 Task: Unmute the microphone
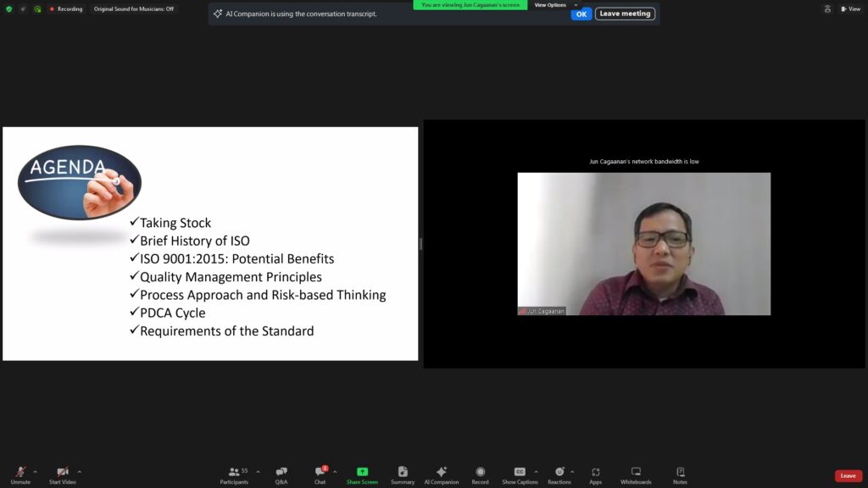coord(20,474)
